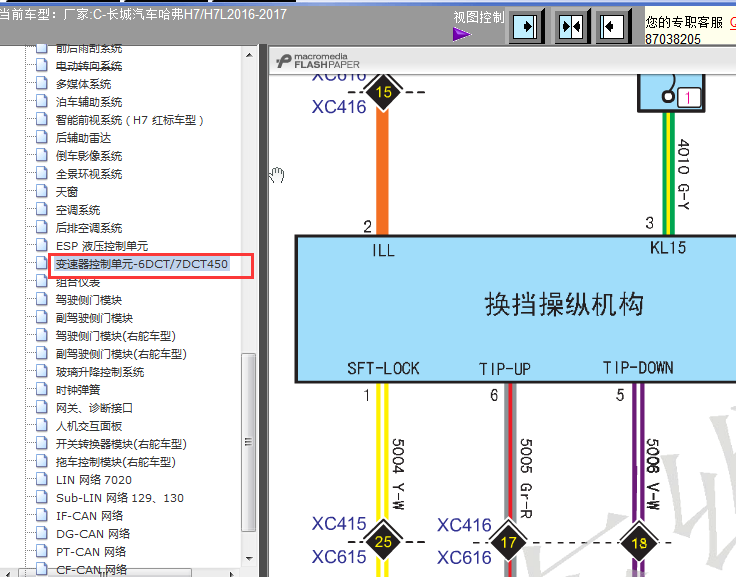Open 电动转向系统 in the tree

pyautogui.click(x=89, y=66)
